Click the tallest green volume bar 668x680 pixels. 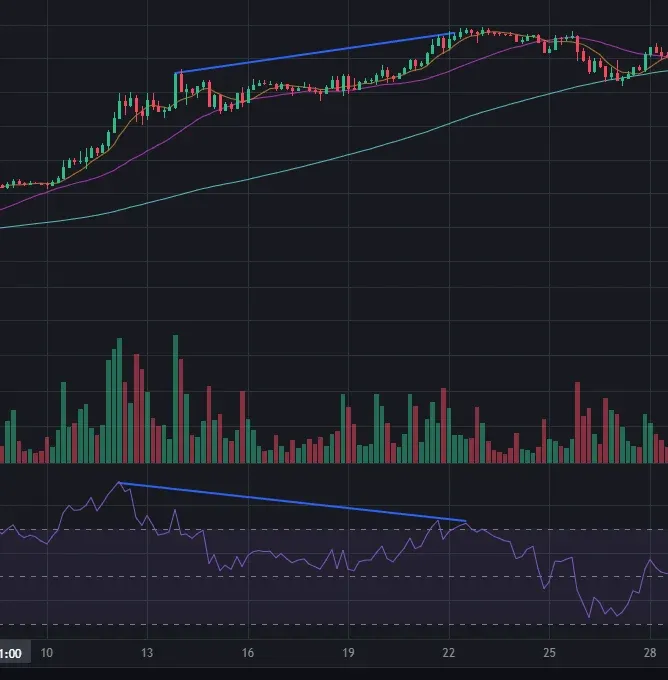point(176,399)
